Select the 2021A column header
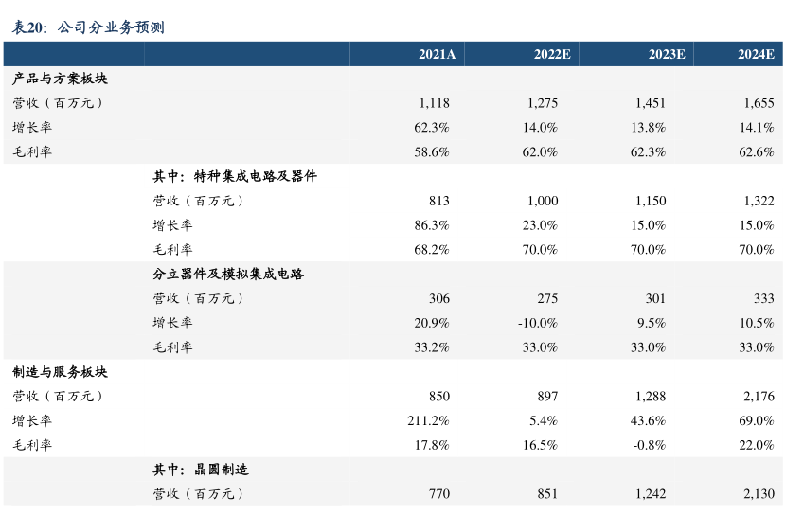Viewport: 786px width, 532px height. click(438, 54)
